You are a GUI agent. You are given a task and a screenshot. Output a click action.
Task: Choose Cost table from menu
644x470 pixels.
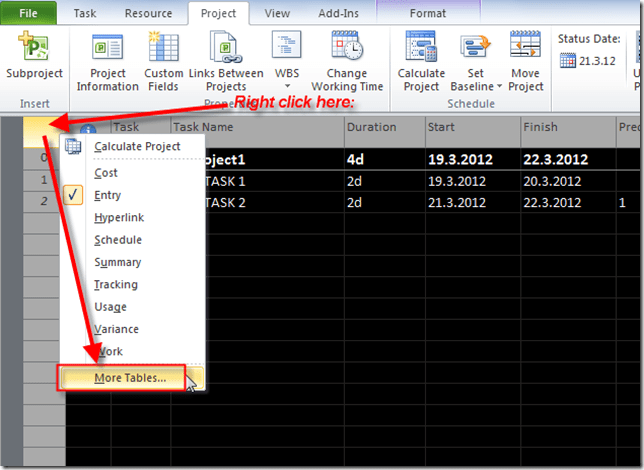pos(106,174)
